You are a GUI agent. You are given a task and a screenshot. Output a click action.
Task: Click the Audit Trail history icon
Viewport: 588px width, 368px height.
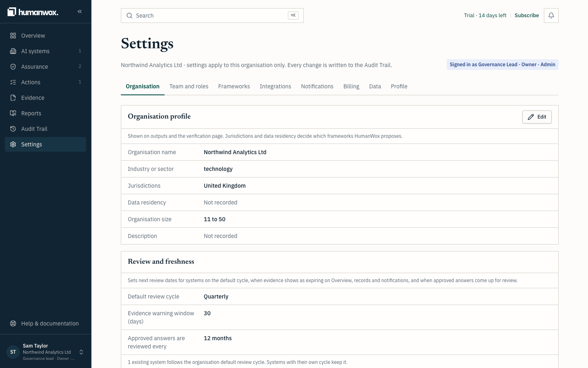coord(13,129)
